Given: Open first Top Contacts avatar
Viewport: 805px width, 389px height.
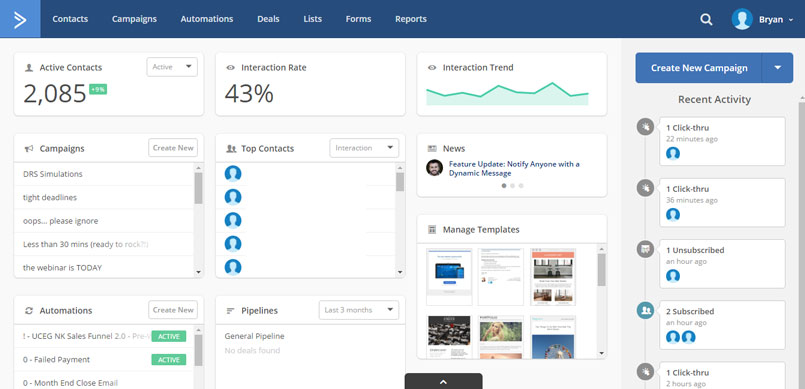Looking at the screenshot, I should tap(233, 174).
